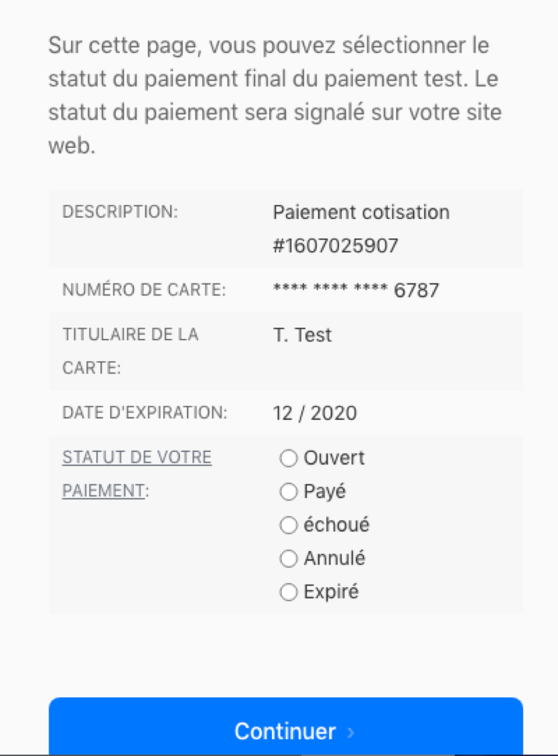The width and height of the screenshot is (558, 756).
Task: Set the payment status to Expiré
Action: coord(288,593)
